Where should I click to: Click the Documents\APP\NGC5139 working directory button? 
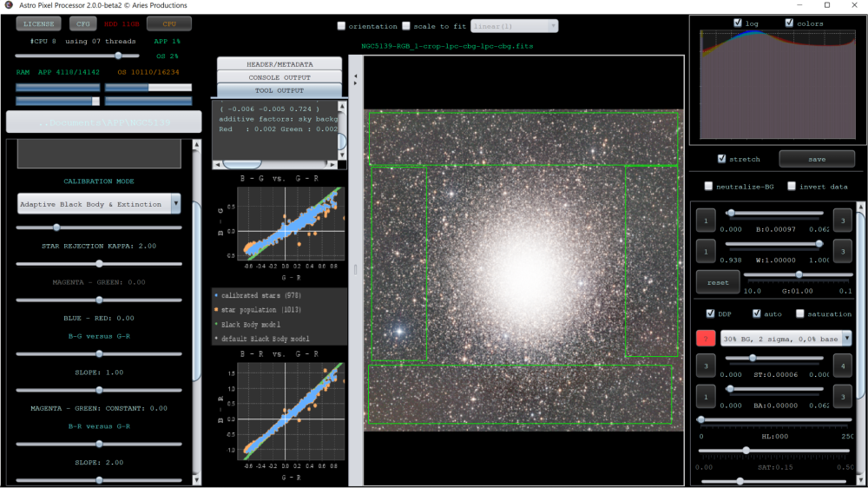pos(104,122)
